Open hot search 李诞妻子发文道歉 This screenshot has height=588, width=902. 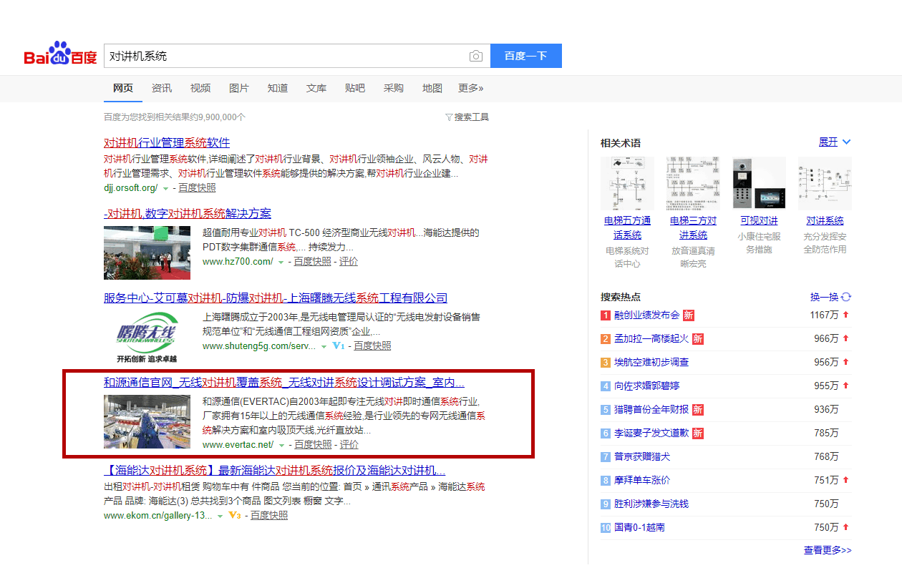(651, 433)
